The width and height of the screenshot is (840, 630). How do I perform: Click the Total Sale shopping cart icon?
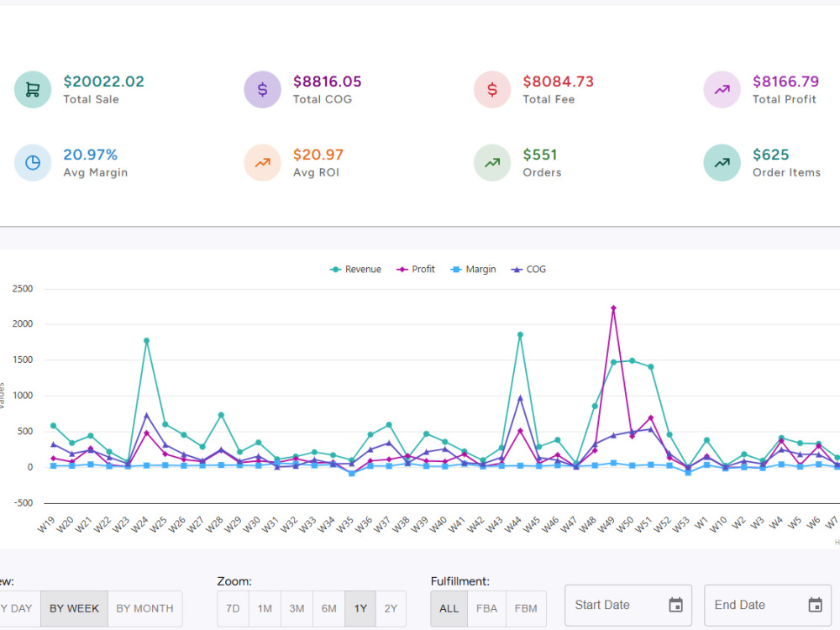tap(33, 90)
